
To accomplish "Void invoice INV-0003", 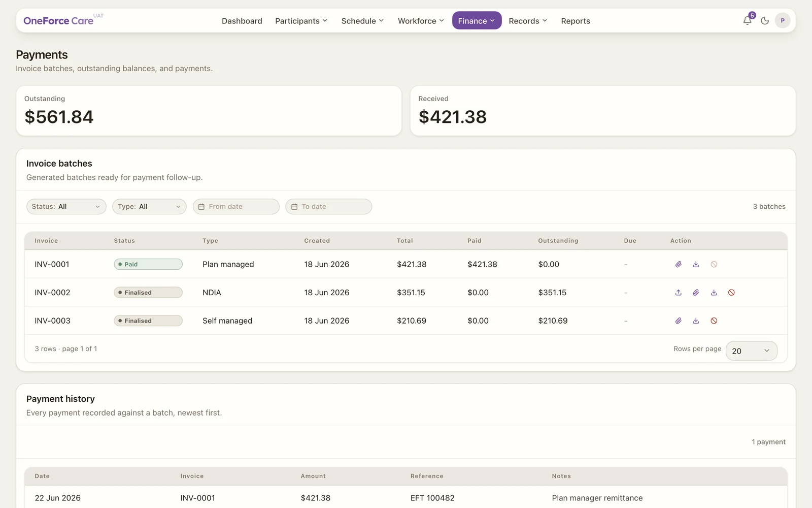I will click(x=714, y=321).
